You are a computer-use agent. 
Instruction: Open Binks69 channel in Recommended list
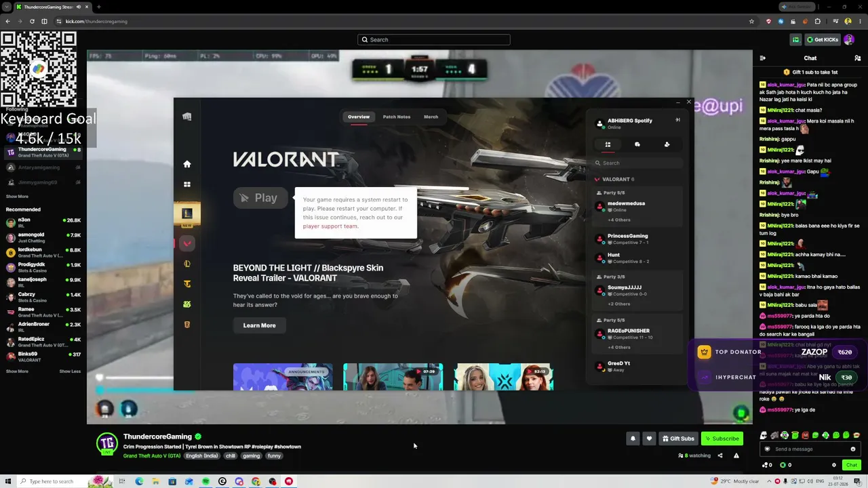tap(43, 357)
